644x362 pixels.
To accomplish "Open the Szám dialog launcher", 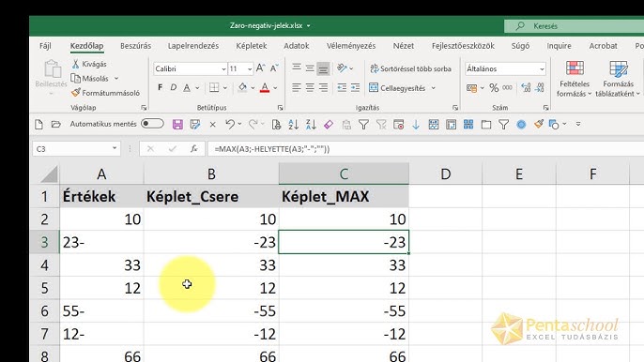I will pyautogui.click(x=545, y=108).
